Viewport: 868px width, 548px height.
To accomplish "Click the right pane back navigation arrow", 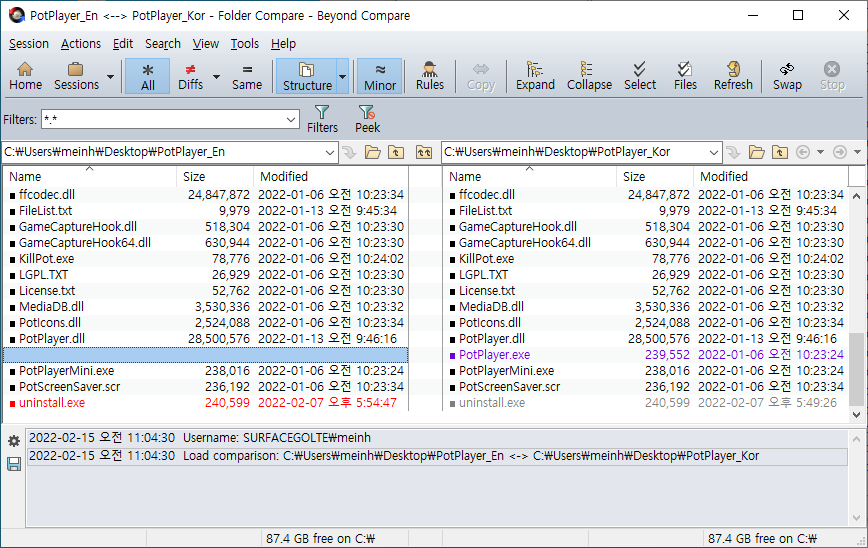I will point(803,152).
